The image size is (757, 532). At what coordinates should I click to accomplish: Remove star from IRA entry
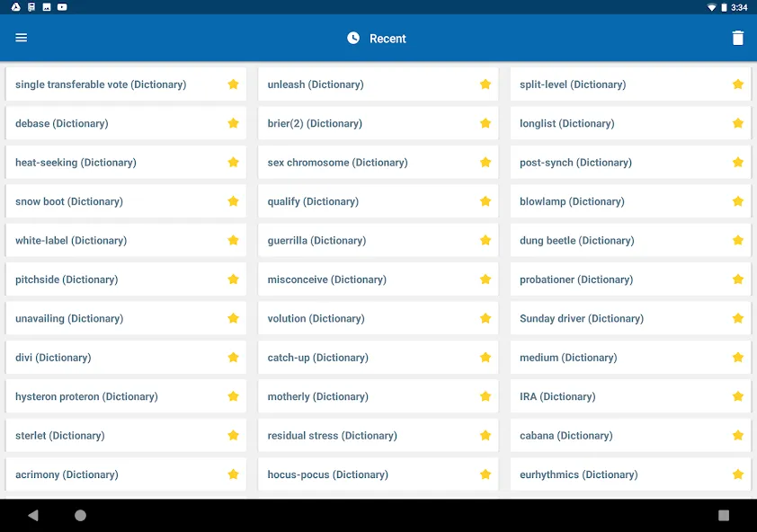[x=738, y=396]
